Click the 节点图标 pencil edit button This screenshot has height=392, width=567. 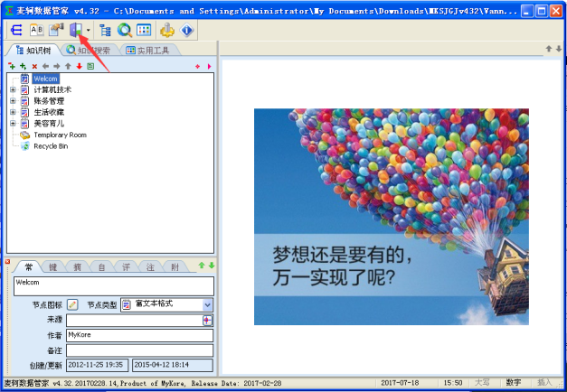coord(72,304)
